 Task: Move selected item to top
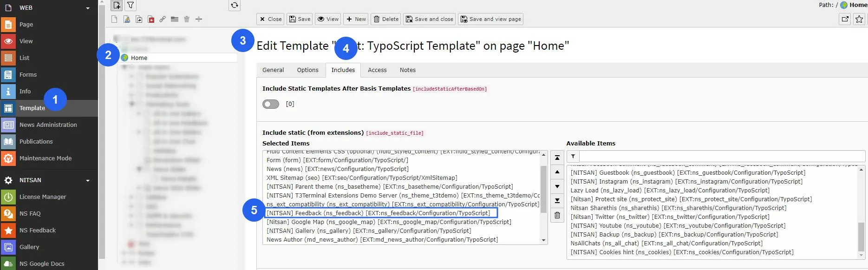557,158
